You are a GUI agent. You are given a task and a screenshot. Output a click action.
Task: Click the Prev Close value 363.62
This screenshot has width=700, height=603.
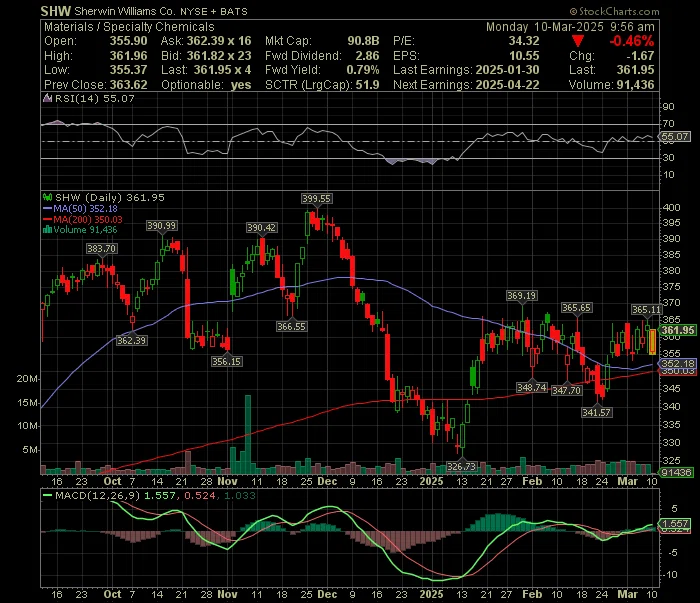[129, 85]
